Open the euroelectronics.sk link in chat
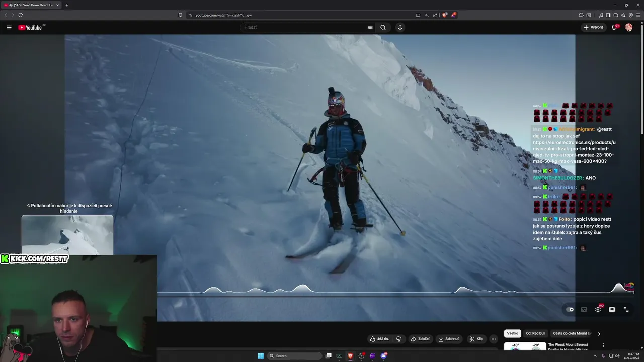 (x=574, y=152)
